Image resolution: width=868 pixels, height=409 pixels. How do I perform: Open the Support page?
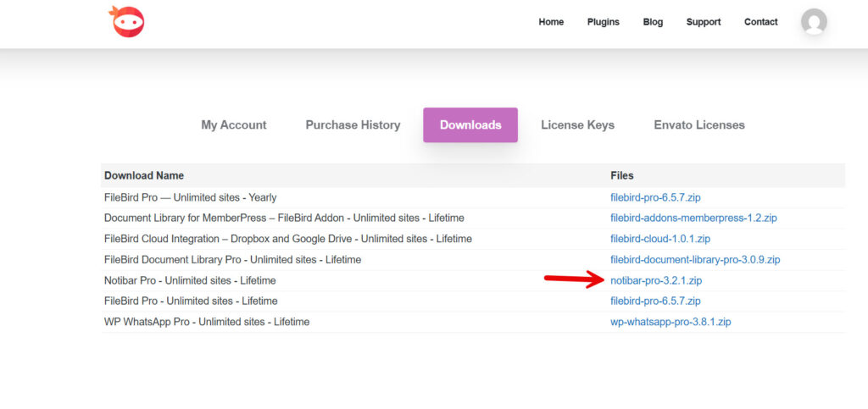click(703, 22)
